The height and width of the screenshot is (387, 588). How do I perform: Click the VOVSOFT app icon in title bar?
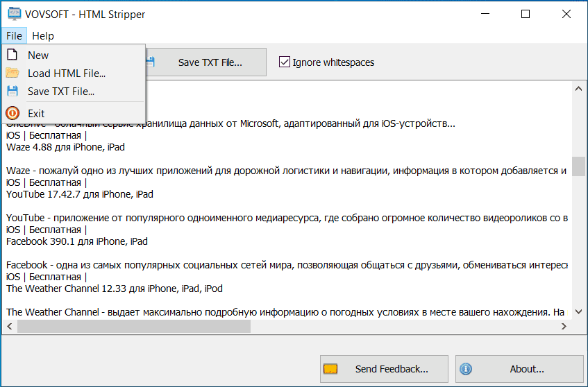coord(15,14)
